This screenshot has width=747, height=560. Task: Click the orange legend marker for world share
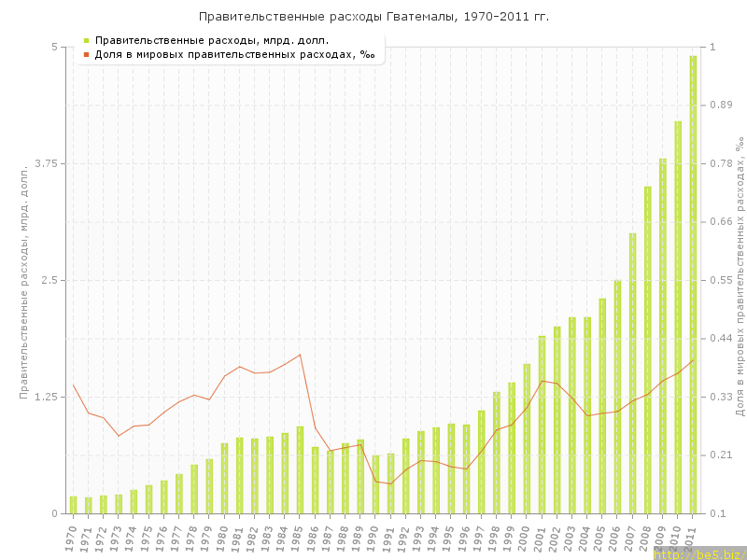(86, 54)
